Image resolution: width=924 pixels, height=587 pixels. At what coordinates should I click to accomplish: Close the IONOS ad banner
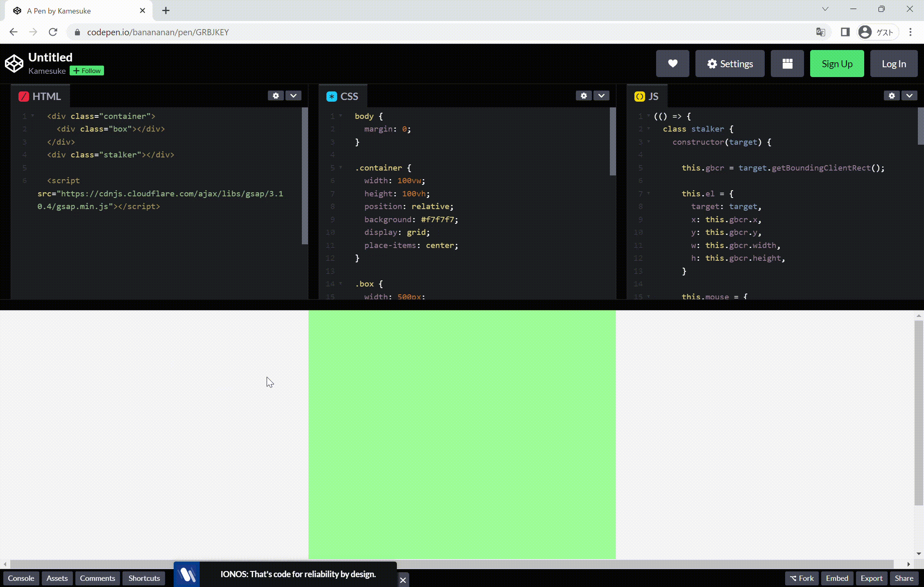point(403,580)
